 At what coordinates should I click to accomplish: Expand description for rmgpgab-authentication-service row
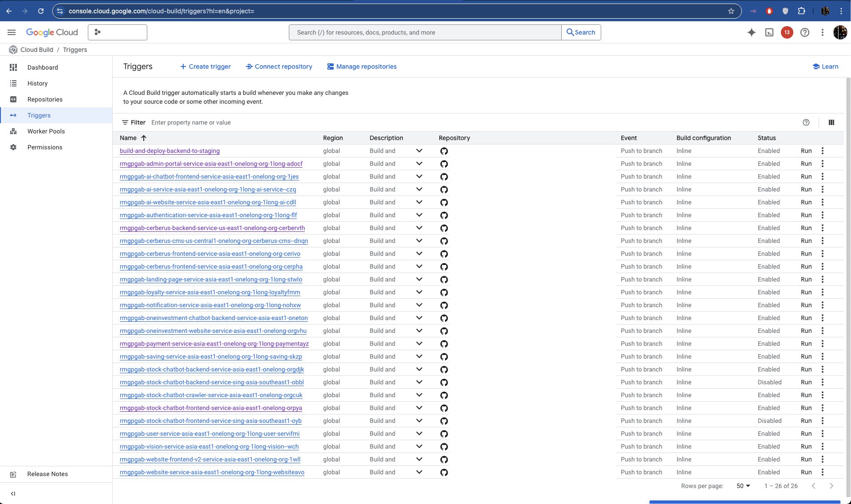point(419,215)
